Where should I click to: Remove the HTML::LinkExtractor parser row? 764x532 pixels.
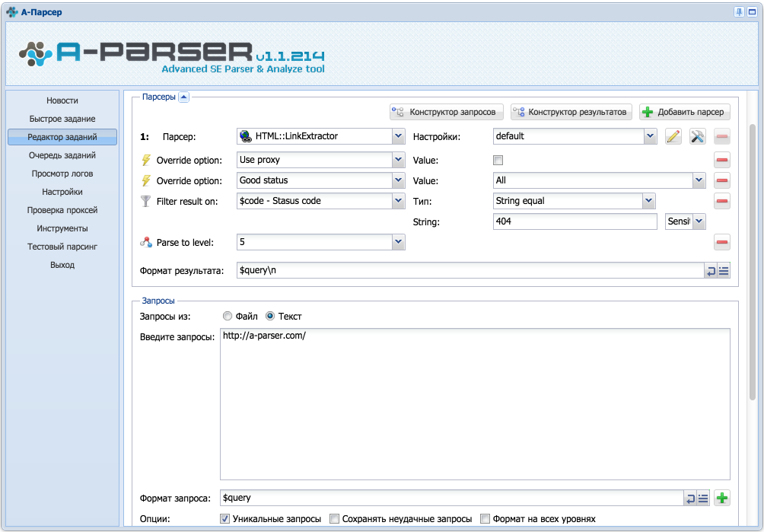click(x=722, y=136)
